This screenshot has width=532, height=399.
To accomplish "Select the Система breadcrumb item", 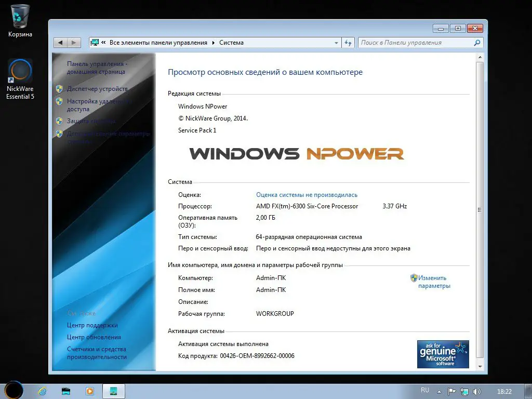I will tap(231, 43).
